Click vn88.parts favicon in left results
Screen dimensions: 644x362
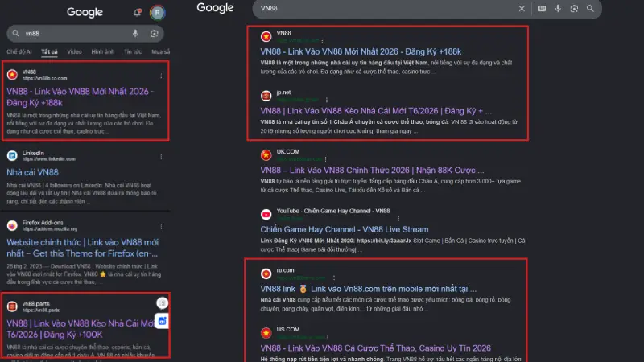click(x=12, y=306)
